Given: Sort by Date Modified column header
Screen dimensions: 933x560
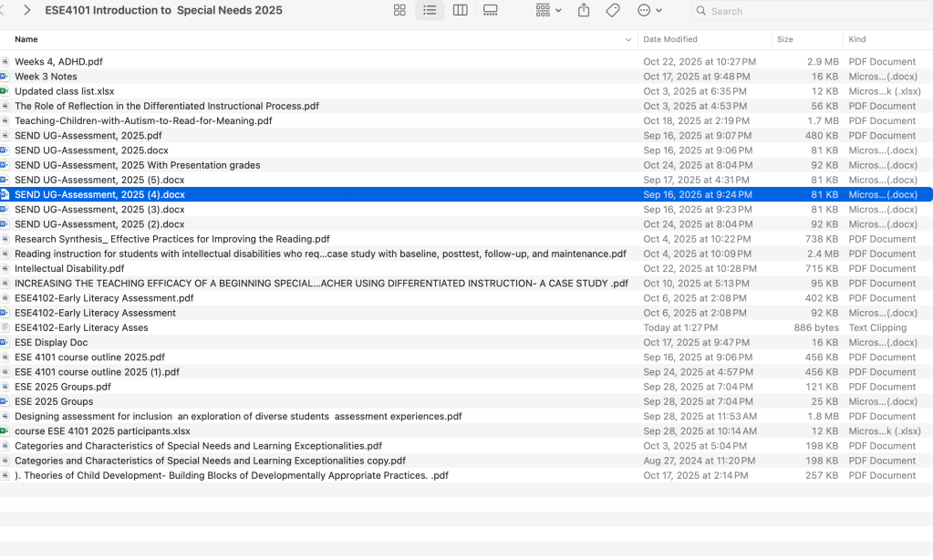Looking at the screenshot, I should [x=670, y=39].
